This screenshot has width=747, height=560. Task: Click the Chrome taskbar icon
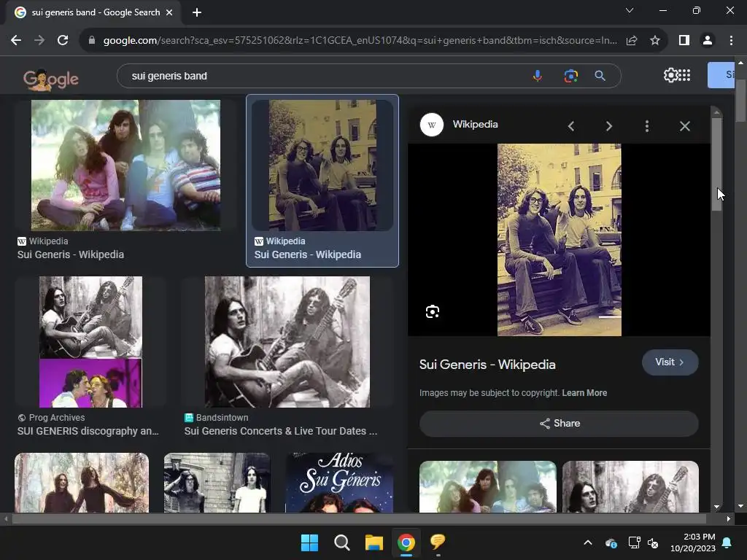tap(406, 542)
